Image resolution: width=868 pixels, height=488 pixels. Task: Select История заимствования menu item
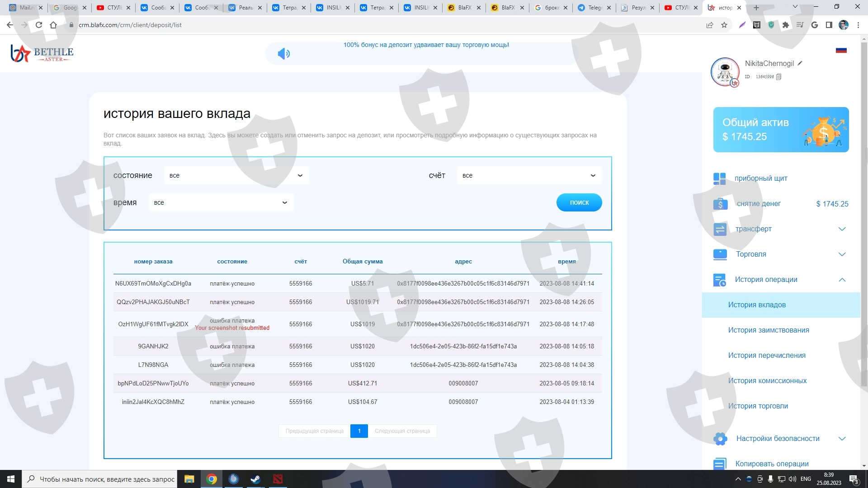768,330
